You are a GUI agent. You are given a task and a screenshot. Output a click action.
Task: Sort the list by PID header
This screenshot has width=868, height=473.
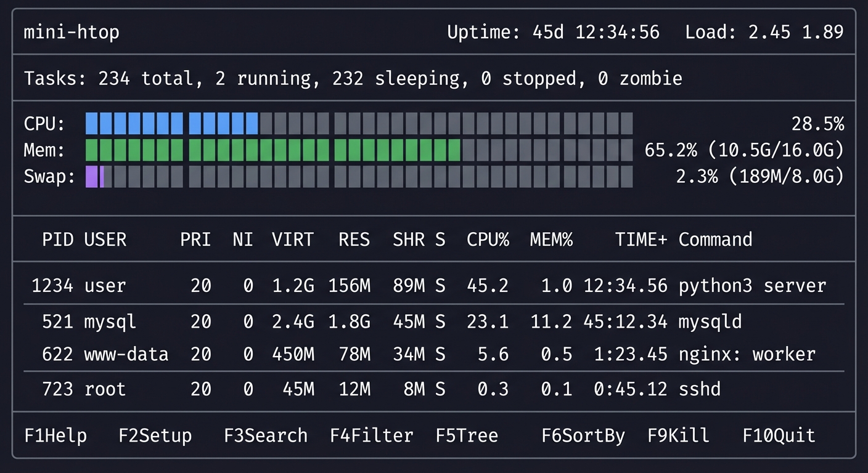(x=59, y=240)
